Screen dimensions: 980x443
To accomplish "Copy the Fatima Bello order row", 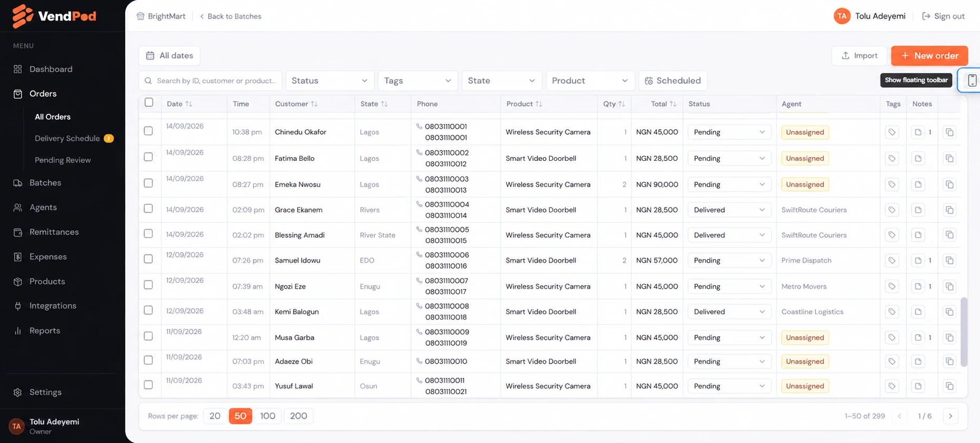I will [x=950, y=158].
